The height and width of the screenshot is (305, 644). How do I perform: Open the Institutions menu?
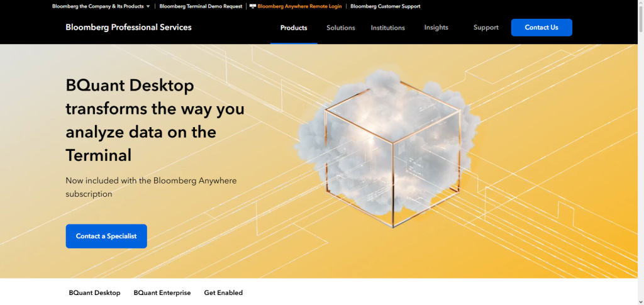pyautogui.click(x=387, y=28)
